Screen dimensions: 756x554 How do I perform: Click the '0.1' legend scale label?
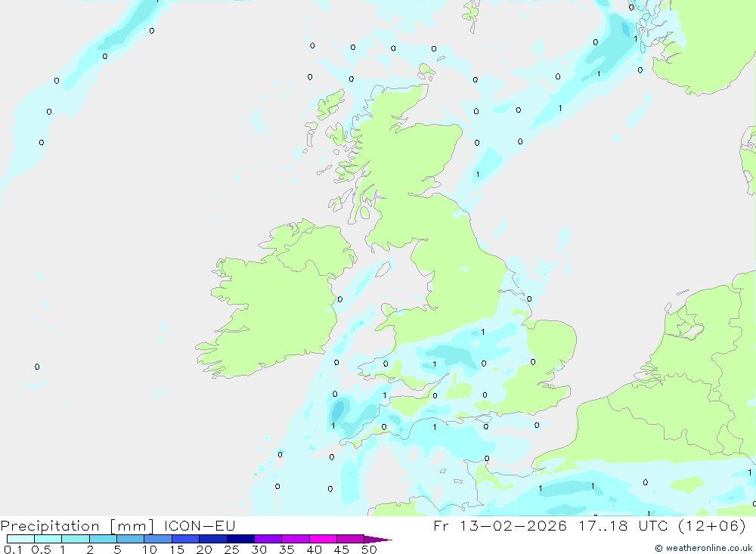[x=13, y=549]
